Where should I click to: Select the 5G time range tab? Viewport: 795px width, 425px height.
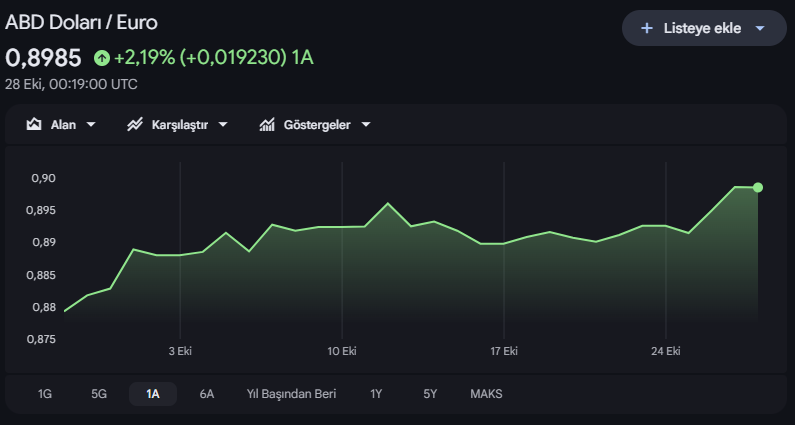click(x=99, y=394)
